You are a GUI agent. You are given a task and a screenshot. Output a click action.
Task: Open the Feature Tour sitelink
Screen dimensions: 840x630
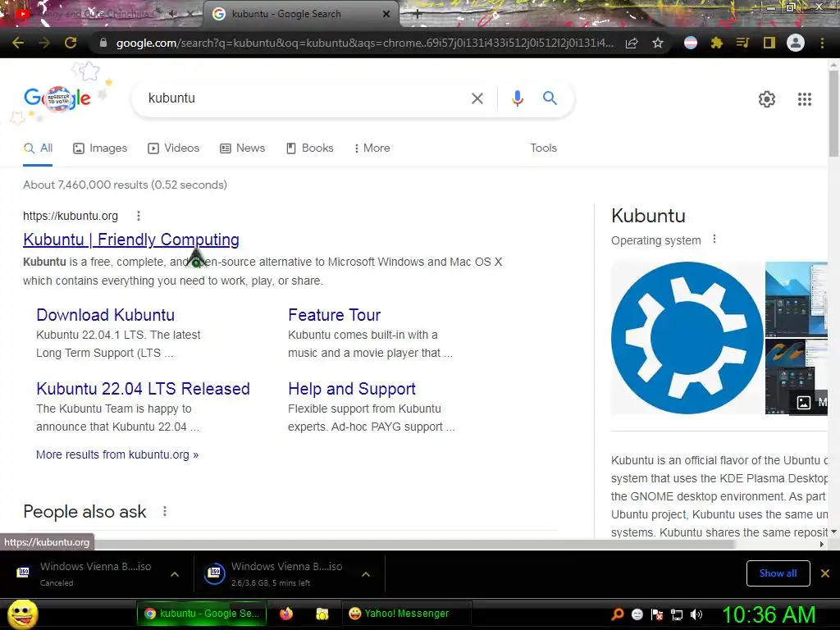[x=335, y=315]
